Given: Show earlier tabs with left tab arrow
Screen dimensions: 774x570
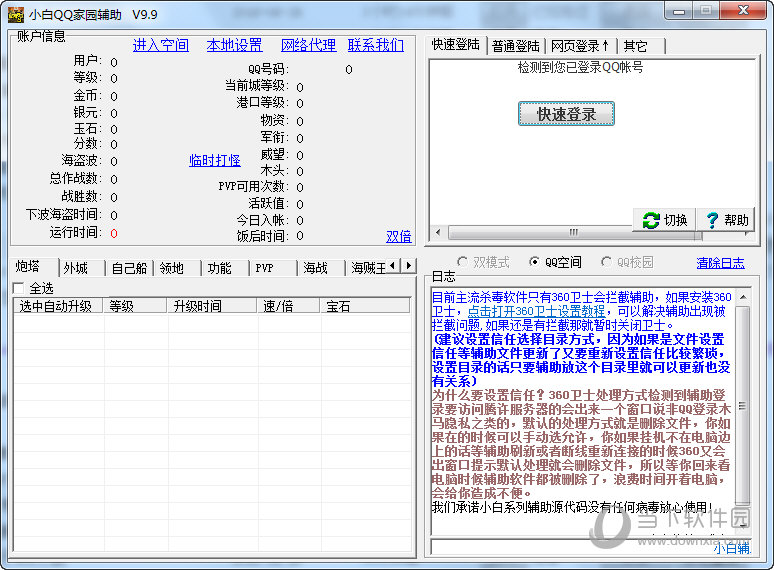Looking at the screenshot, I should coord(393,266).
